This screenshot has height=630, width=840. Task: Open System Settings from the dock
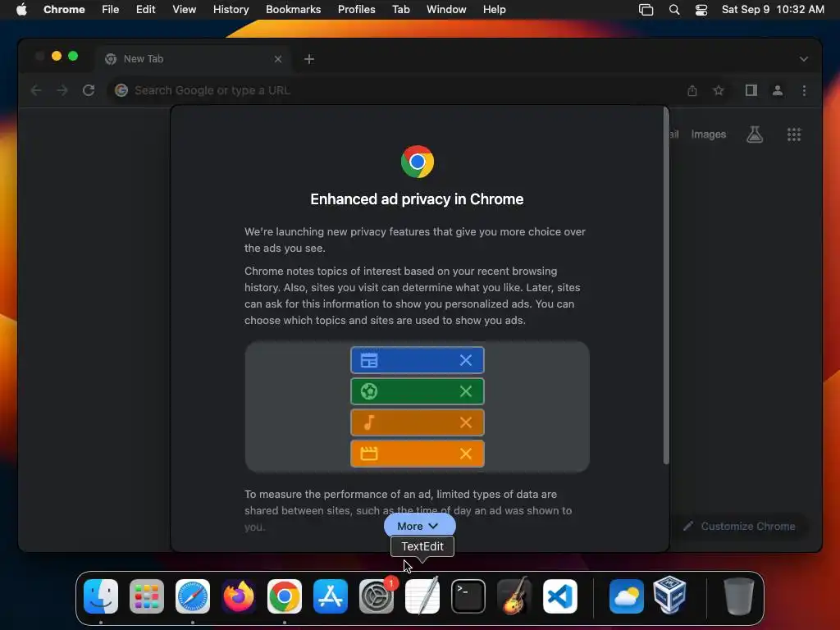click(377, 596)
